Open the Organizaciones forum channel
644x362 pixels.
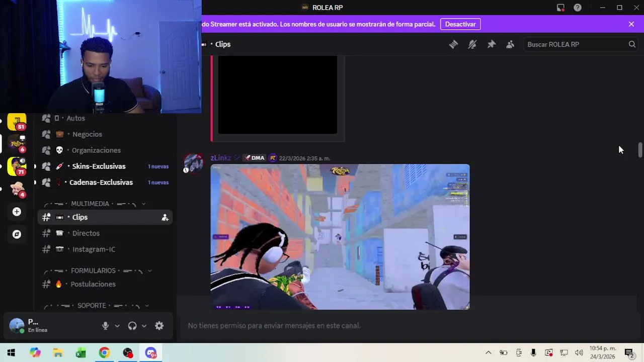106,150
